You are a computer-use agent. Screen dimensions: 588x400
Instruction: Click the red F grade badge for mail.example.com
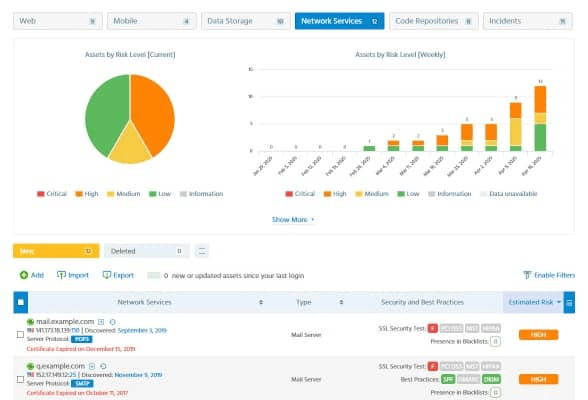click(x=433, y=328)
